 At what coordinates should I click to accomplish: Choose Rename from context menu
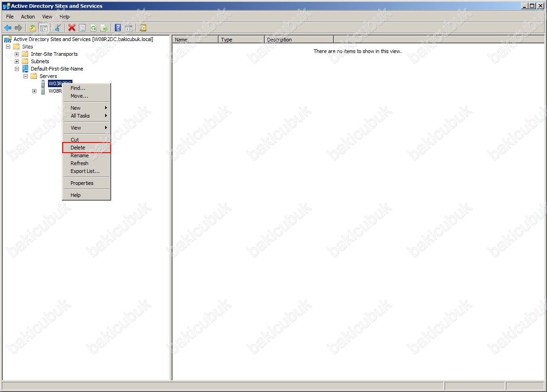(x=87, y=155)
